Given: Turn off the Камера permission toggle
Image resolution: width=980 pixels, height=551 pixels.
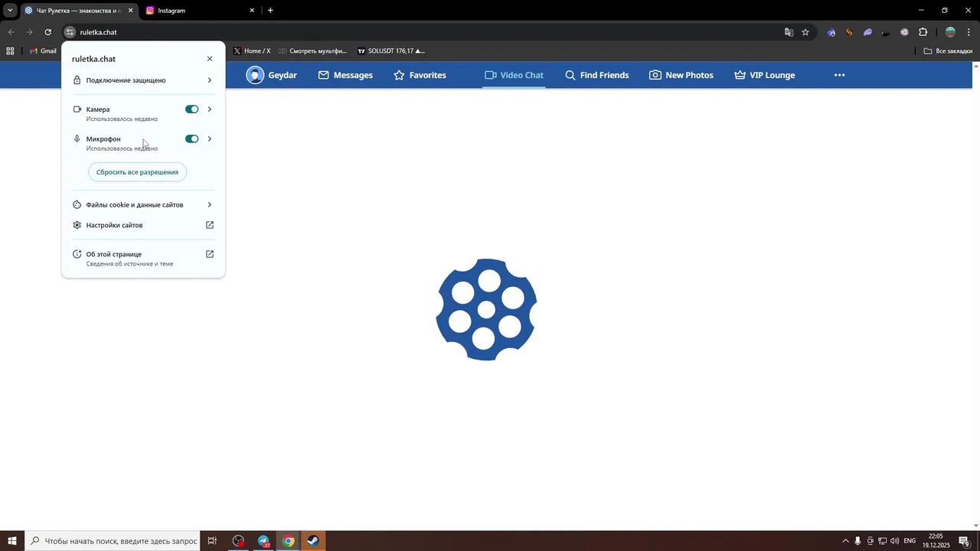Looking at the screenshot, I should [191, 109].
